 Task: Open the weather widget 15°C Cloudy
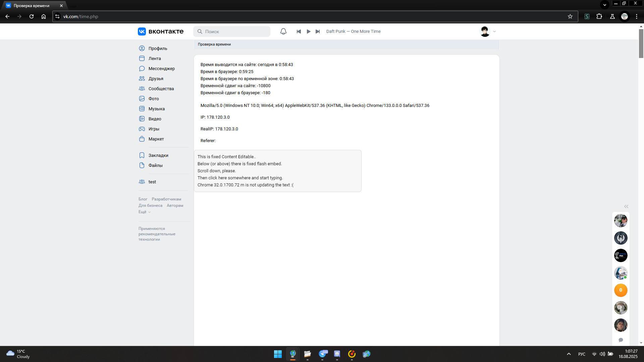tap(18, 354)
